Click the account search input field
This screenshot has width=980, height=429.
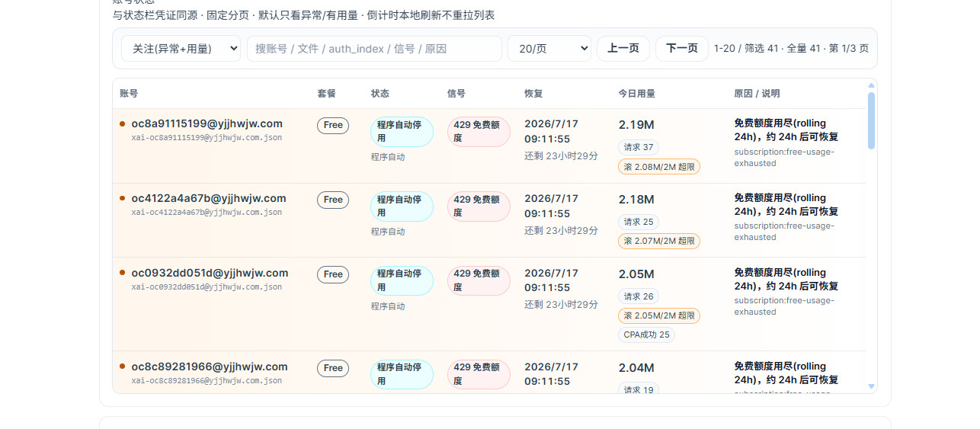pos(374,49)
